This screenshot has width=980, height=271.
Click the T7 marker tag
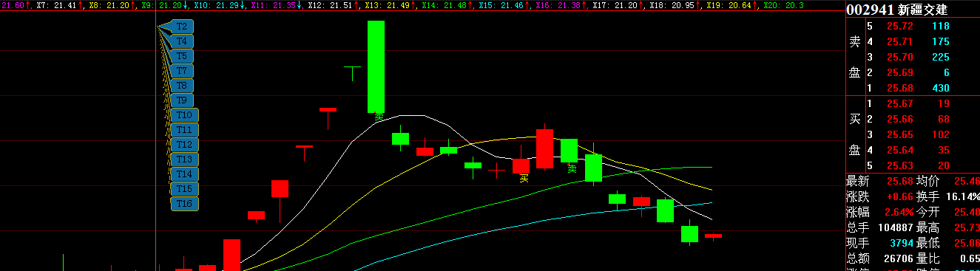click(x=182, y=71)
